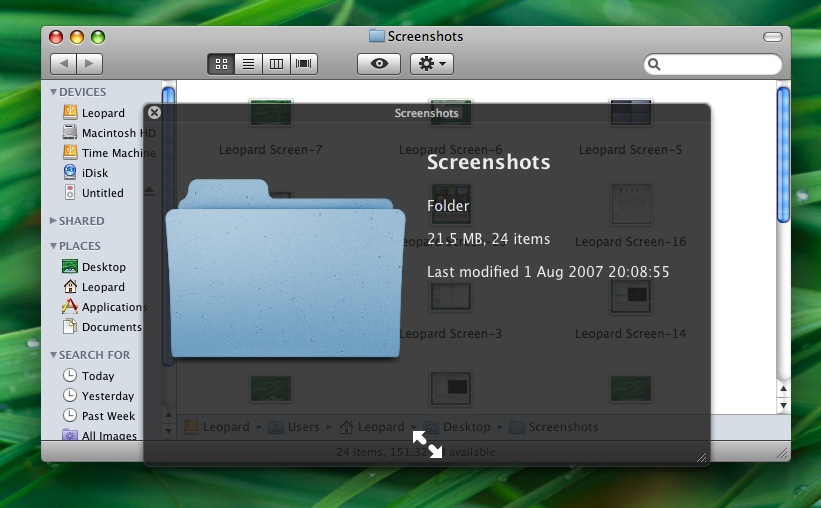Collapse the DEVICES section
This screenshot has height=508, width=821.
pos(53,92)
